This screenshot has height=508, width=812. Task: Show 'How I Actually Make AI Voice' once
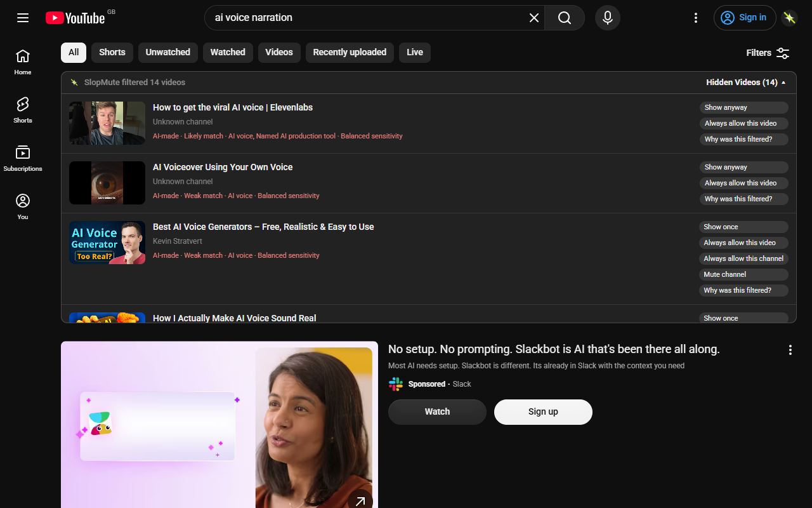(744, 317)
